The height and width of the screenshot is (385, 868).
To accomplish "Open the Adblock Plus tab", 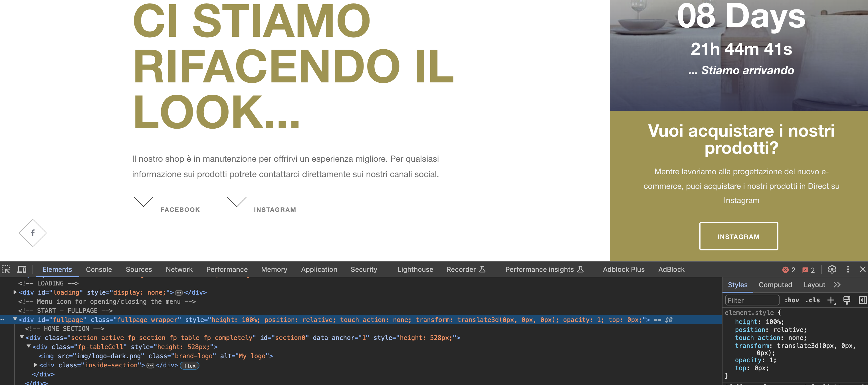I will coord(623,269).
